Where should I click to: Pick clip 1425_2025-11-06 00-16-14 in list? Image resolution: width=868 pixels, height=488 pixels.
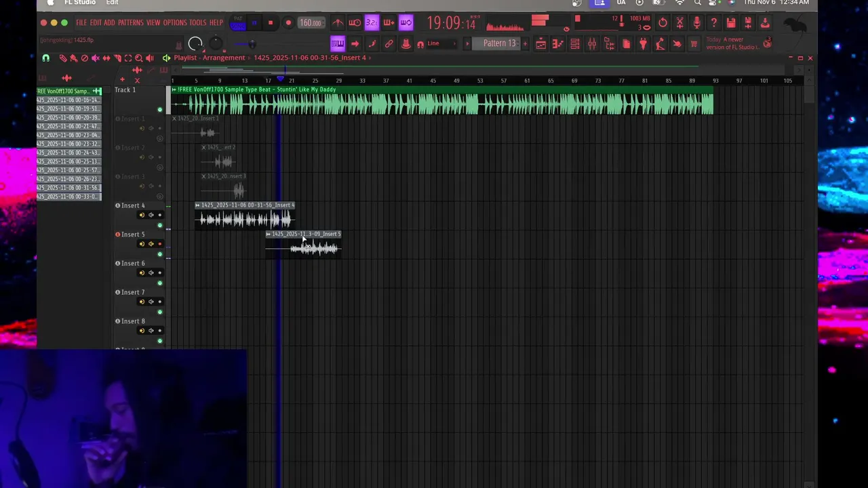click(x=68, y=100)
